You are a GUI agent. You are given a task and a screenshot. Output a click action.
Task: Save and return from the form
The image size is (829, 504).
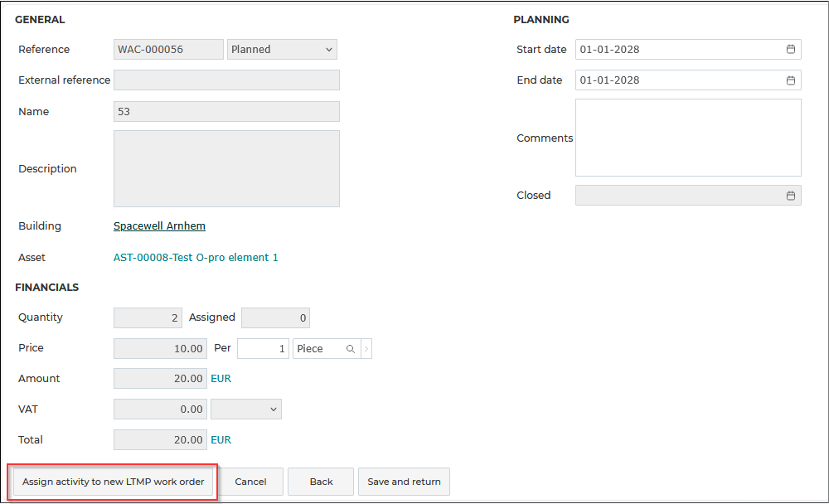coord(404,482)
